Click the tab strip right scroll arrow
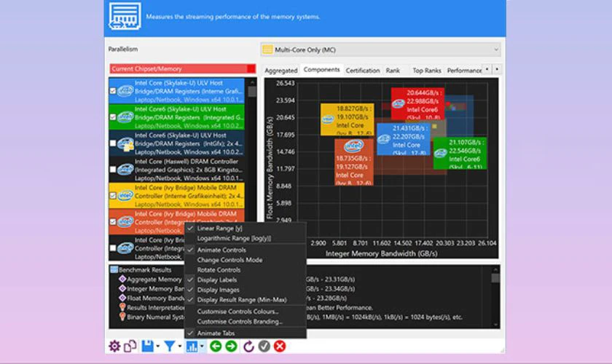This screenshot has height=364, width=612. click(497, 69)
